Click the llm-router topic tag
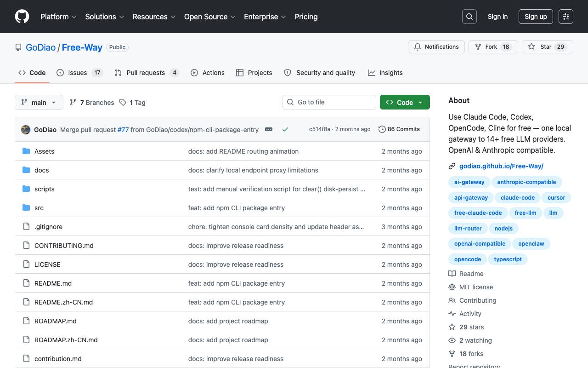 pyautogui.click(x=468, y=229)
